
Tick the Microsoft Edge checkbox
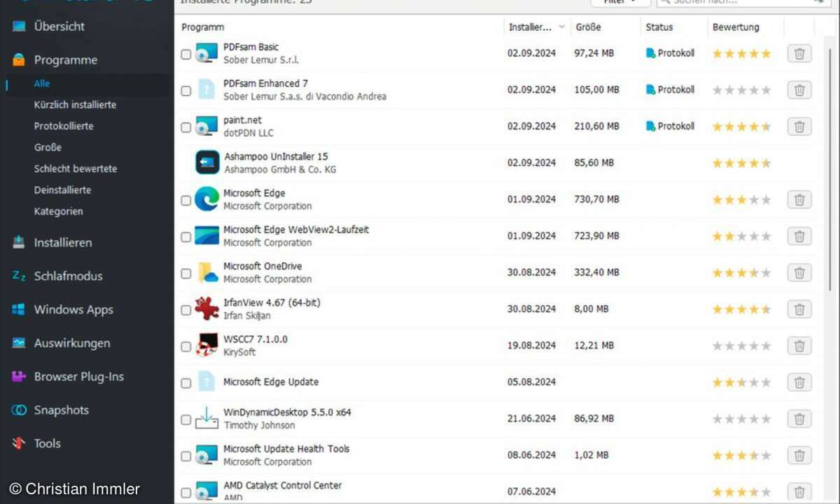tap(185, 200)
